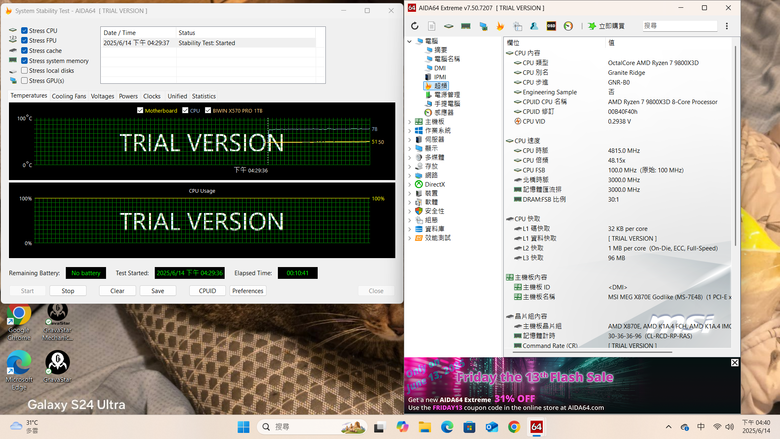This screenshot has height=439, width=780.
Task: Expand the 效能測試 tree node
Action: click(409, 238)
